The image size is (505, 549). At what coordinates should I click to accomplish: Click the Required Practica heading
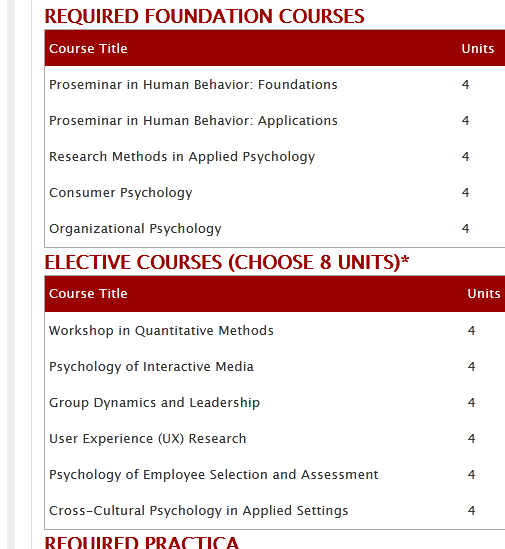click(142, 542)
